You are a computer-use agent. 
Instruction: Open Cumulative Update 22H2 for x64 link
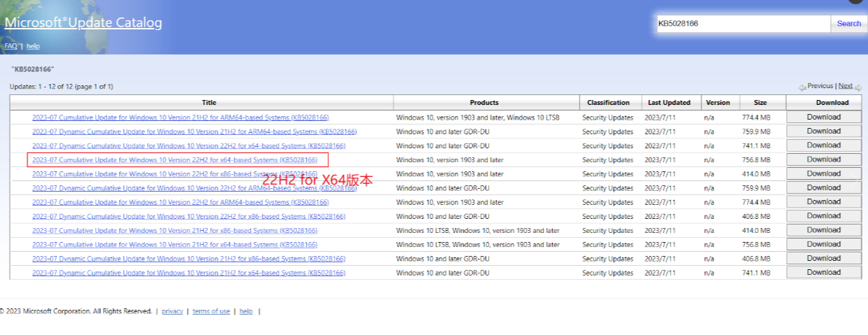coord(175,160)
